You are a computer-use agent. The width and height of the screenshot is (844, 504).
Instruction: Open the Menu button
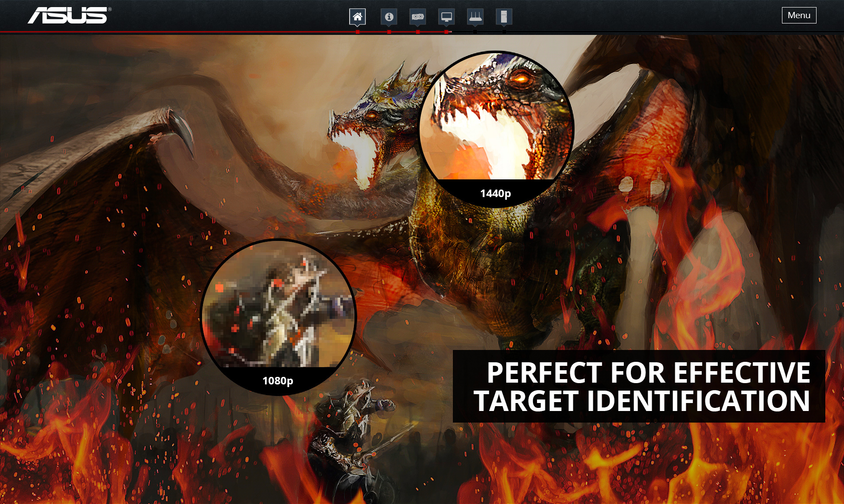pos(799,15)
